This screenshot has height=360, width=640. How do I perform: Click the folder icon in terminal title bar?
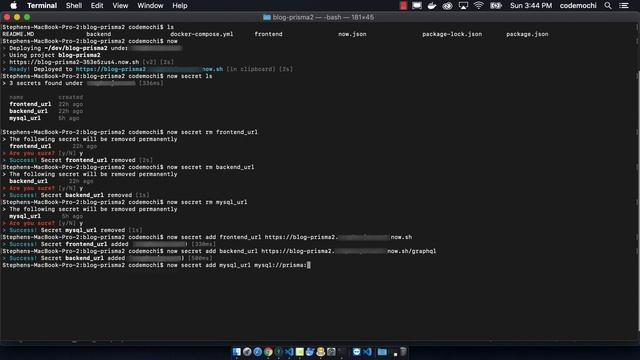click(x=267, y=17)
